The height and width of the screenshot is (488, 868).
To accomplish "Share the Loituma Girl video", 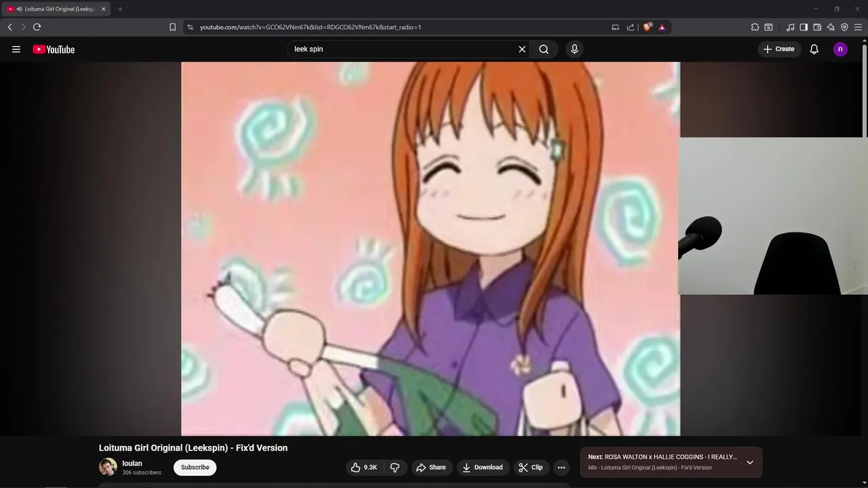I will [x=431, y=467].
